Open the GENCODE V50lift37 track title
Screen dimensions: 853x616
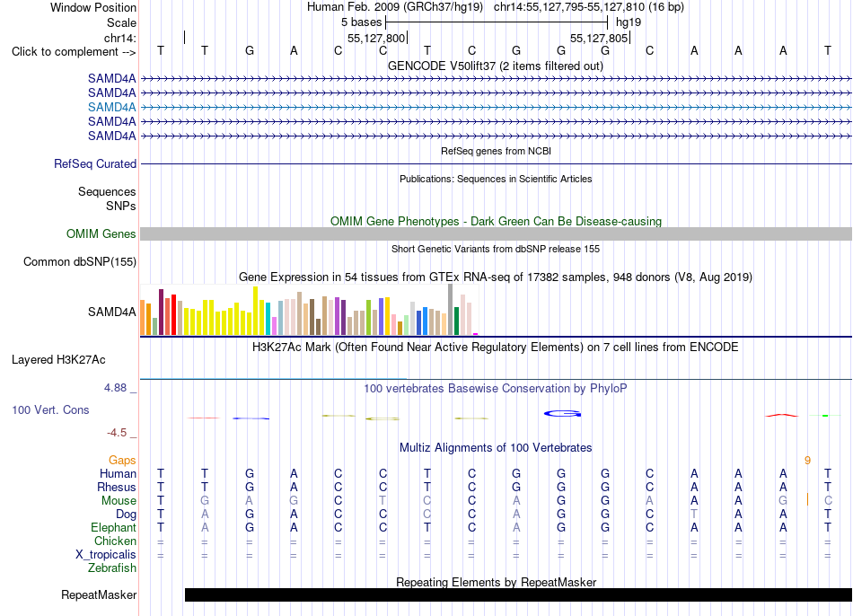495,66
